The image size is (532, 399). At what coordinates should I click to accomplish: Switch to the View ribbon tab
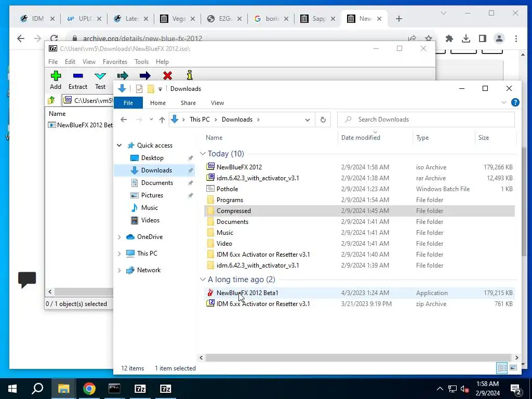[x=217, y=103]
